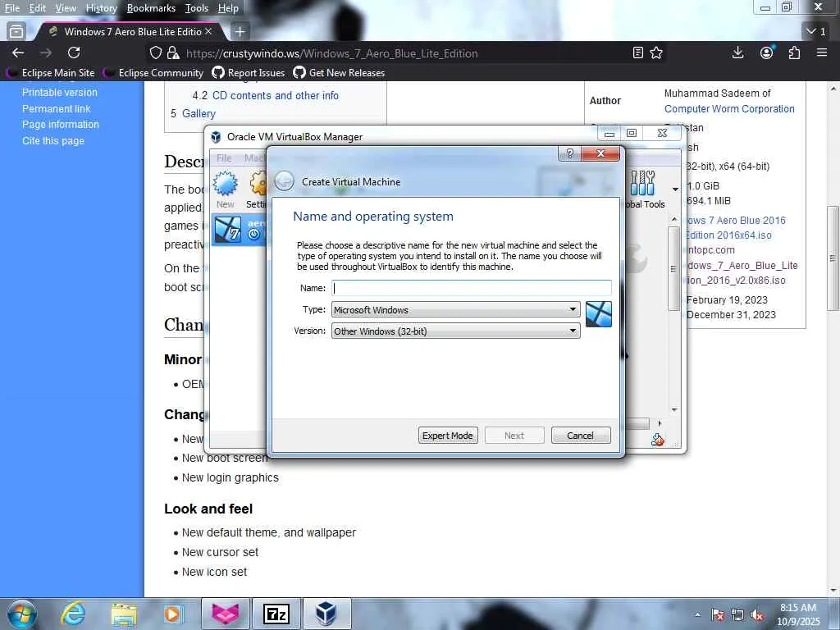Open the Firefox View menu
The image size is (840, 630).
point(66,8)
